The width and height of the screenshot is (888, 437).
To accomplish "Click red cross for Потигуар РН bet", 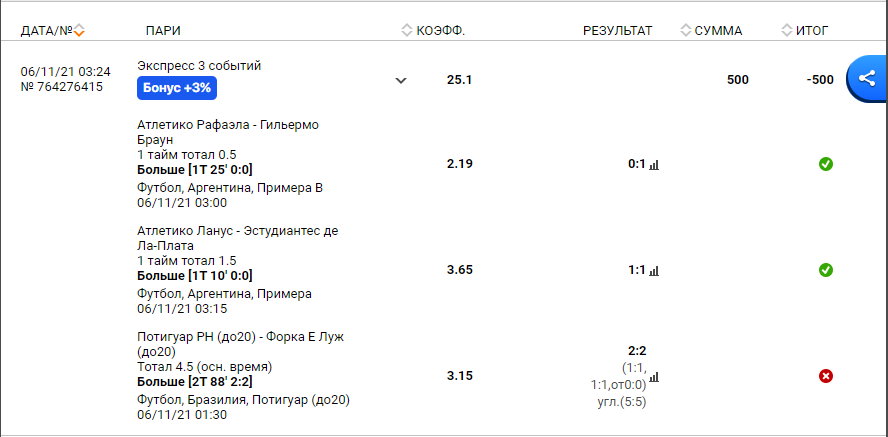I will click(x=826, y=376).
